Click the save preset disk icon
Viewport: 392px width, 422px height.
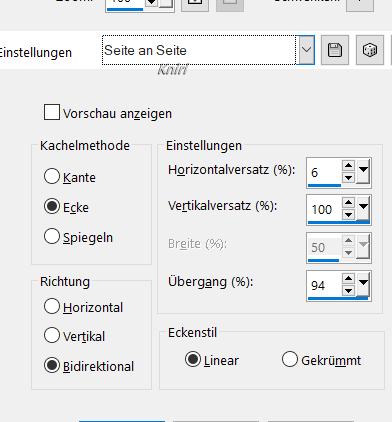tap(335, 50)
